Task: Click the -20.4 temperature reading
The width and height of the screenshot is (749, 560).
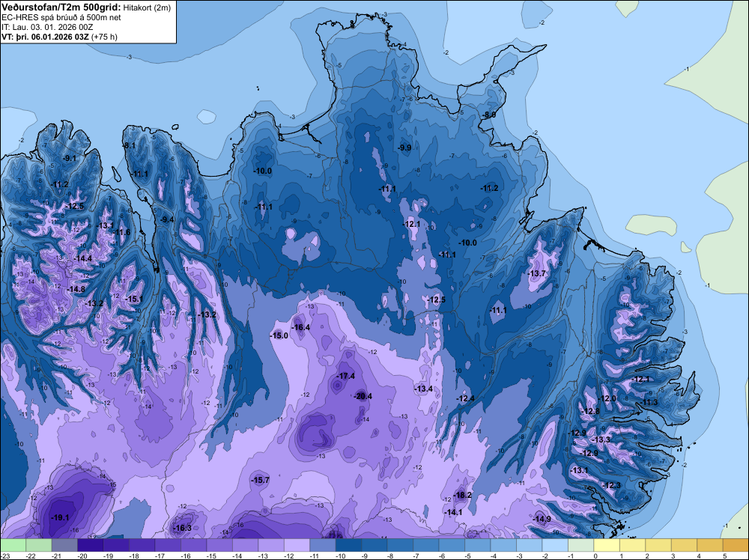Action: pos(363,396)
